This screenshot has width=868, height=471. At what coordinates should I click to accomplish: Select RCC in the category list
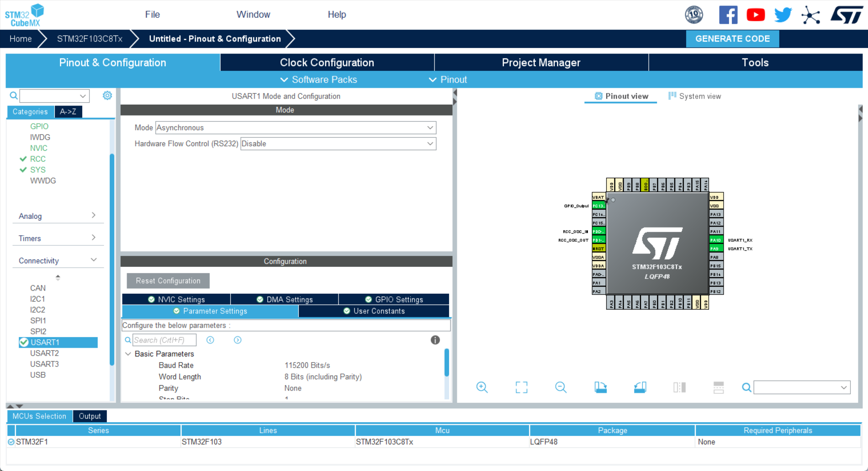point(38,159)
